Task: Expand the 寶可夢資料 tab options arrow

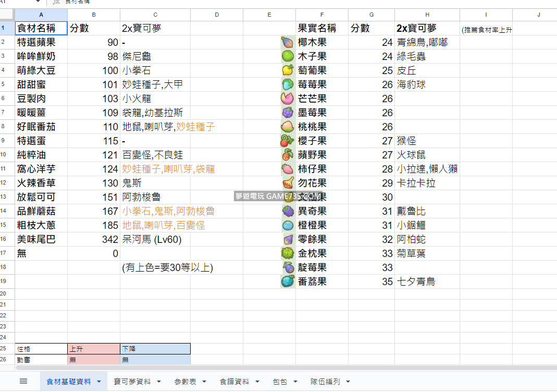Action: point(158,382)
